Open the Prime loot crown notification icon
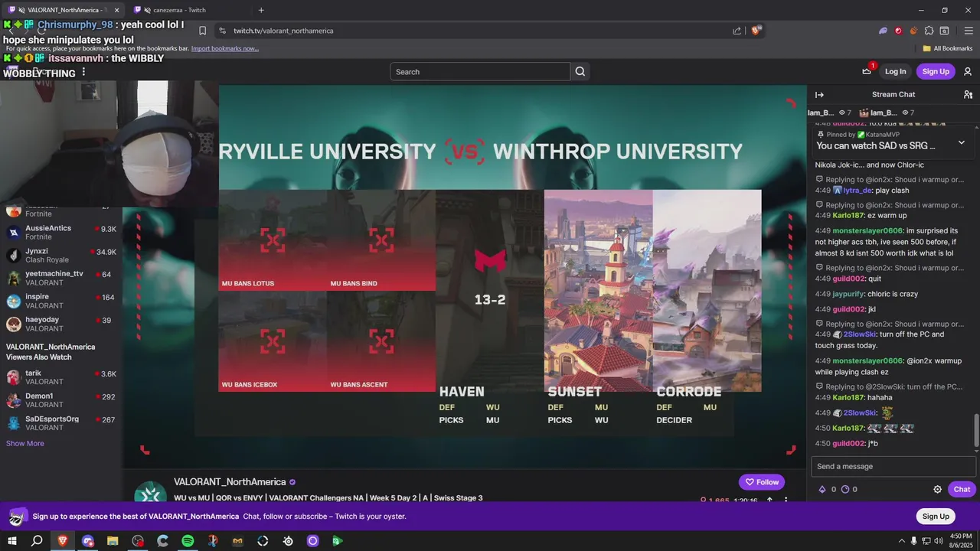 tap(867, 71)
